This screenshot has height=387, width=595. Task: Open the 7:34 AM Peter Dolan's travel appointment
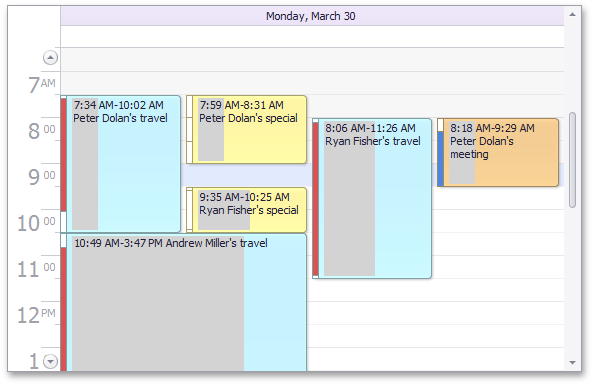click(121, 164)
